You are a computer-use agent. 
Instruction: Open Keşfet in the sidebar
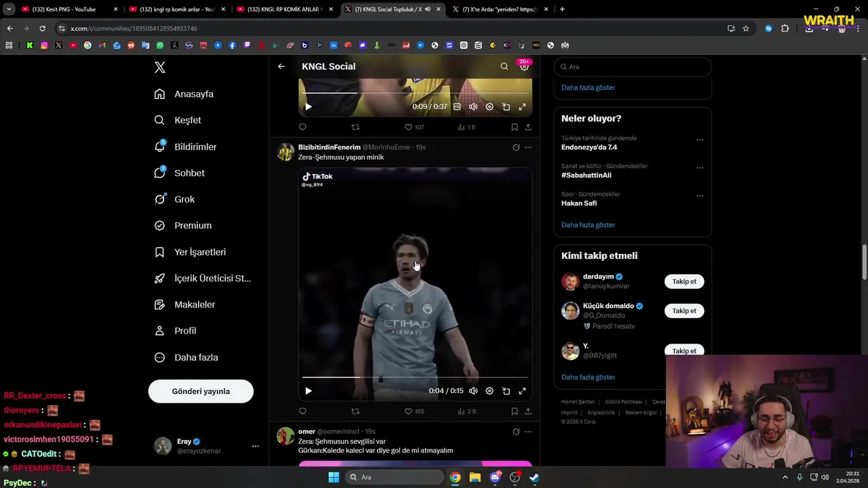[178, 120]
